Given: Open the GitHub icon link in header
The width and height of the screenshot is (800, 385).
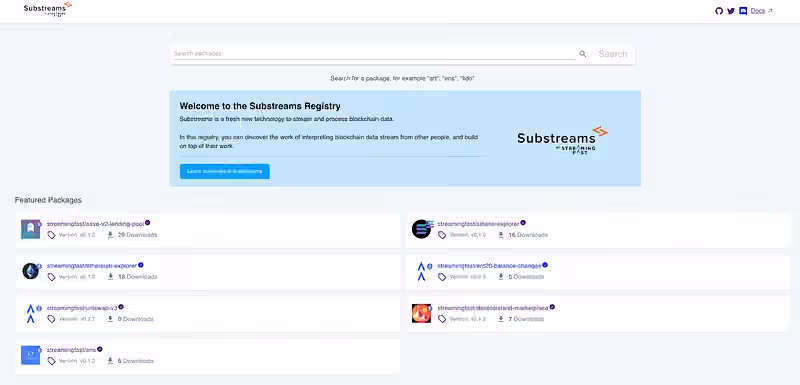Looking at the screenshot, I should pos(719,11).
